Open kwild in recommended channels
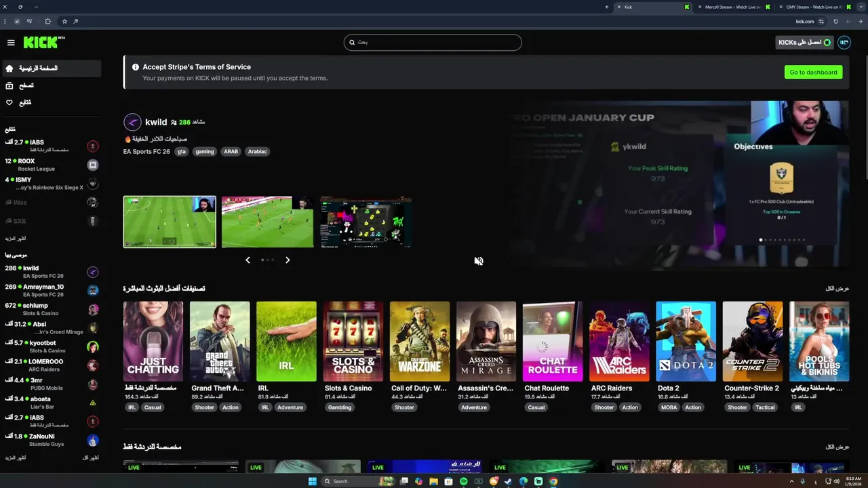868x488 pixels. [51, 272]
